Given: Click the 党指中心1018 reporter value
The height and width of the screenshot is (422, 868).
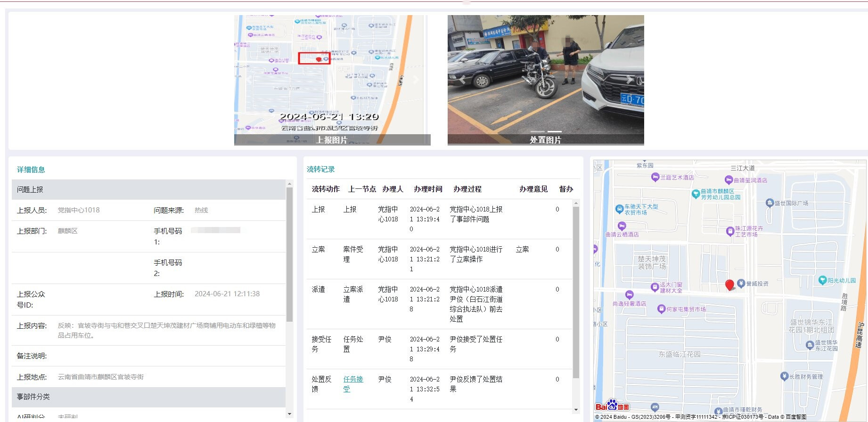Looking at the screenshot, I should tap(79, 210).
